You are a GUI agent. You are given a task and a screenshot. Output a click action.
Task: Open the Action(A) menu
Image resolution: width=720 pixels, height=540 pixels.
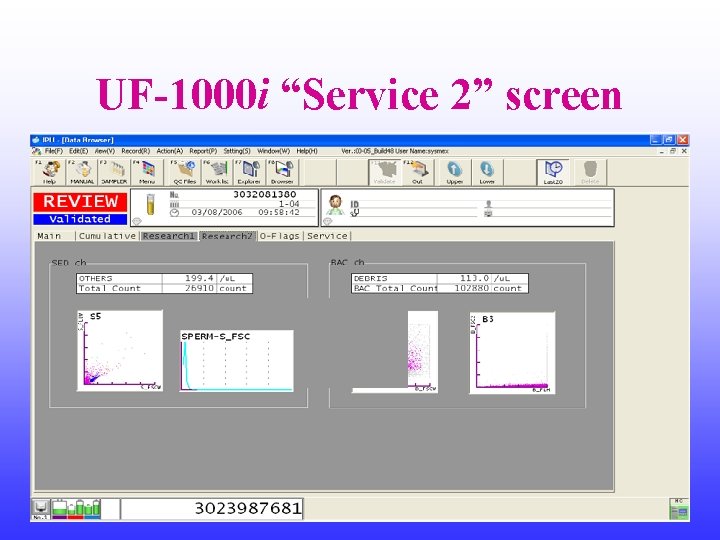click(169, 151)
